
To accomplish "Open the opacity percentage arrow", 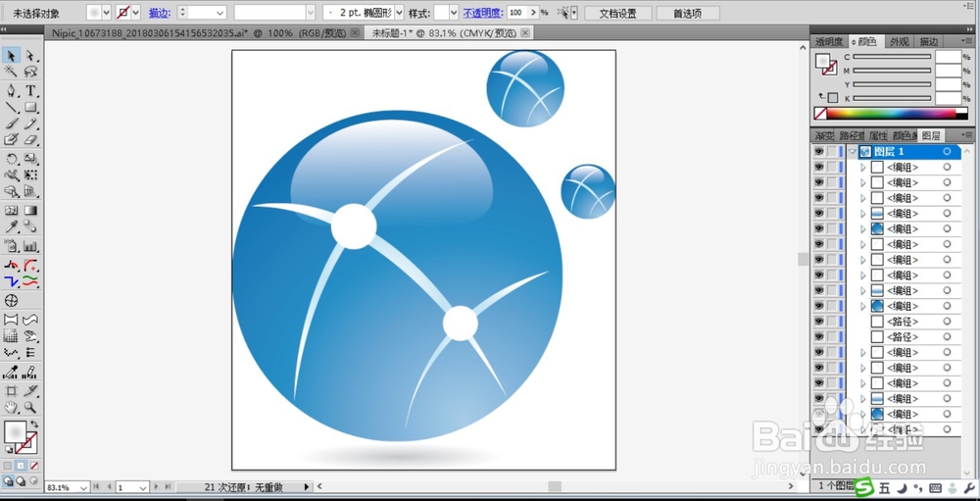I will point(533,13).
